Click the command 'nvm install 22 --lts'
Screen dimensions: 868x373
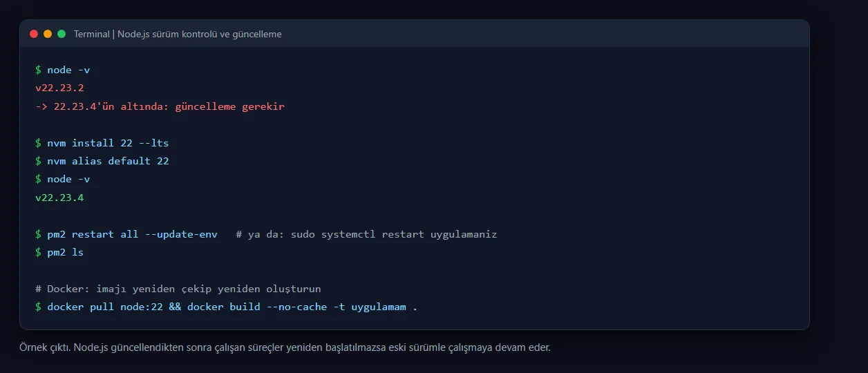click(x=108, y=143)
